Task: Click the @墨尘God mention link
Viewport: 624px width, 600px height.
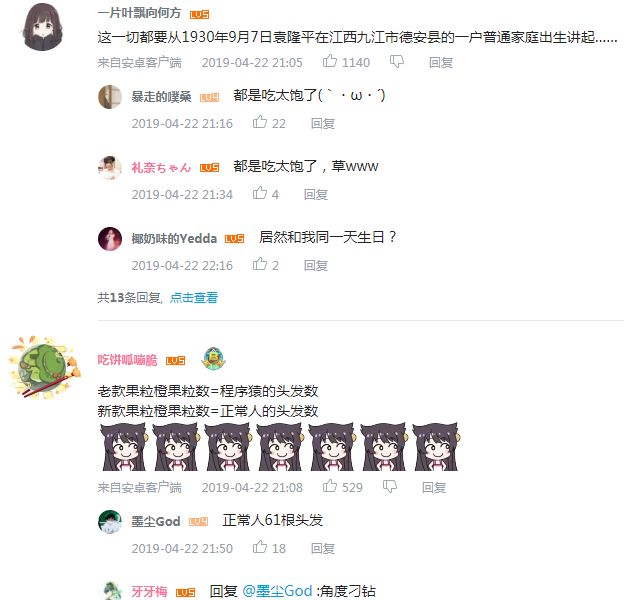Action: [277, 591]
